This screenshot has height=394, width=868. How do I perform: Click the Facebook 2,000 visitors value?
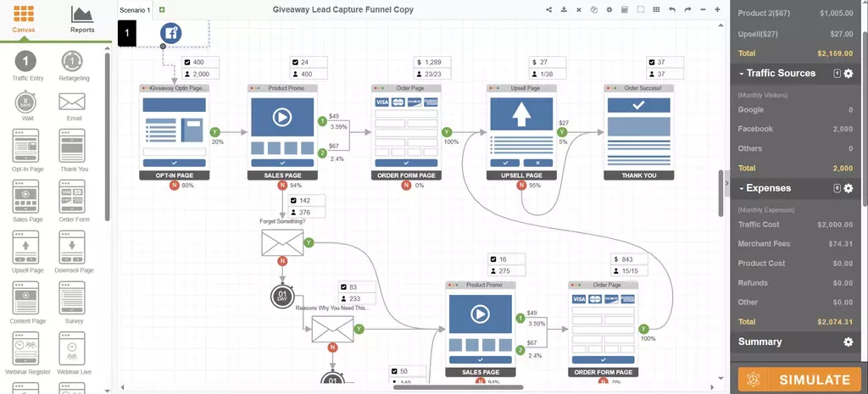pyautogui.click(x=843, y=129)
